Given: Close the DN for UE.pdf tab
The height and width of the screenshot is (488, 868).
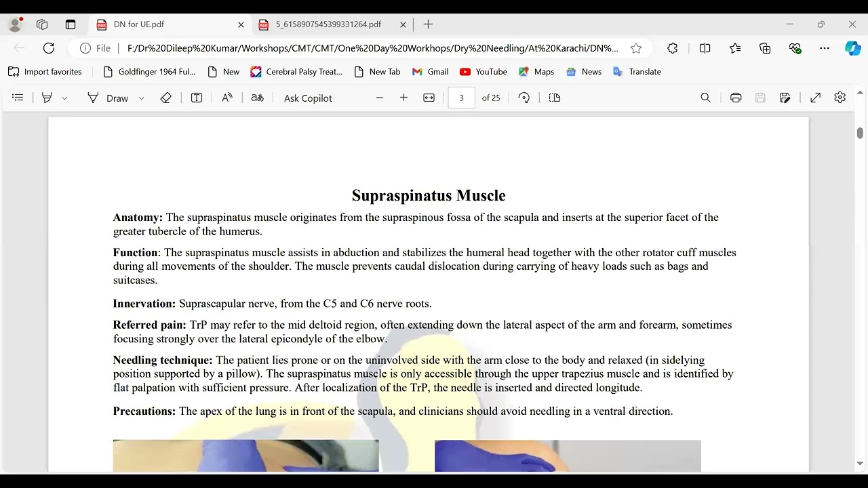Looking at the screenshot, I should coord(241,24).
